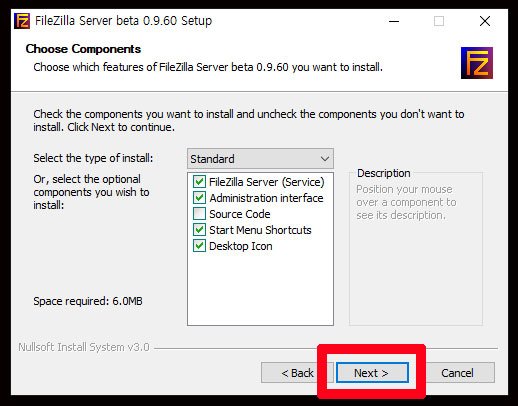Click the FileZilla logo in the header

click(477, 63)
